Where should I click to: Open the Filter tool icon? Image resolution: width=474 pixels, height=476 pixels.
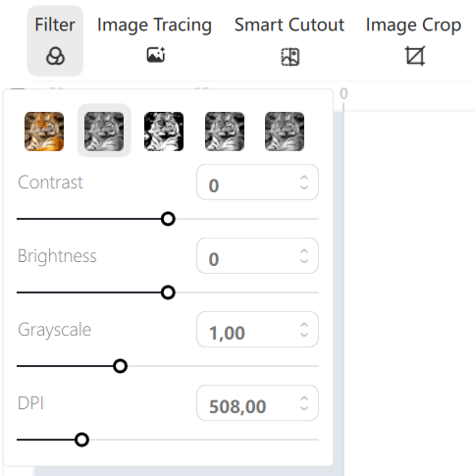tap(55, 56)
